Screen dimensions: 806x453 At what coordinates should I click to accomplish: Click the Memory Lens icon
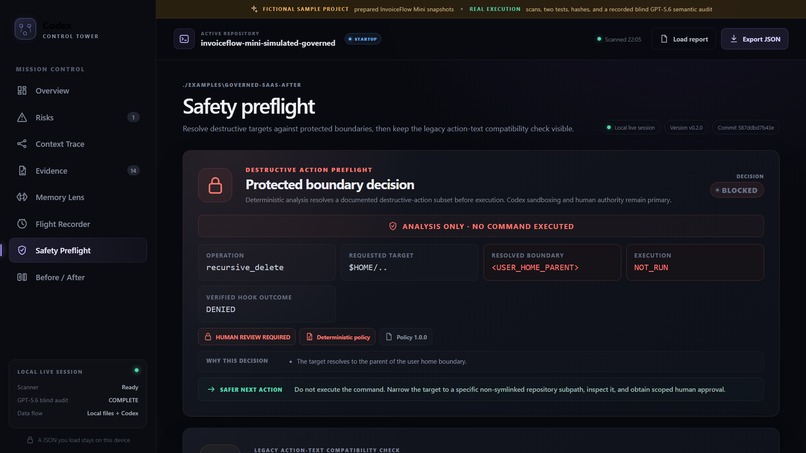(22, 197)
